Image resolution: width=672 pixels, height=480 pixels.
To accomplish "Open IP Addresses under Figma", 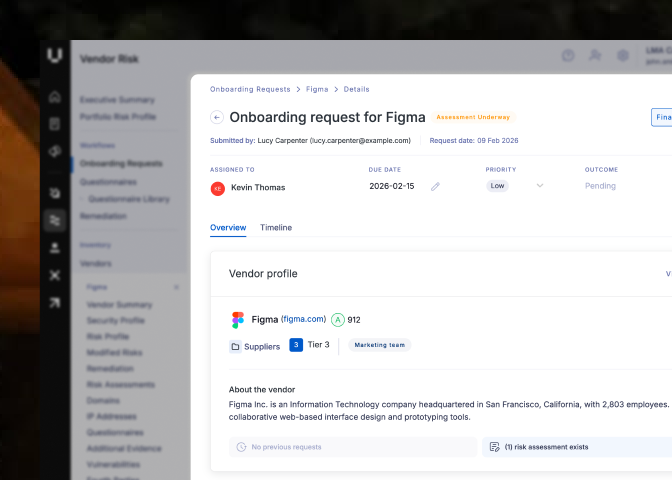I will pos(111,417).
